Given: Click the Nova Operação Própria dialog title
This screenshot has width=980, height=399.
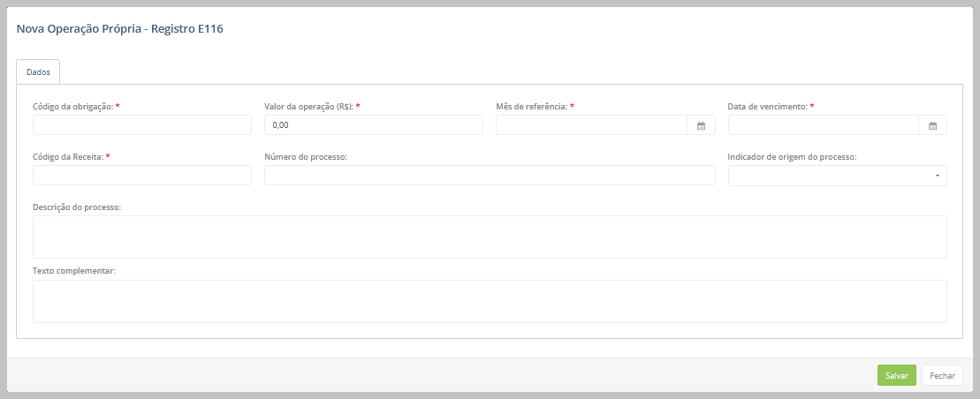Looking at the screenshot, I should click(119, 29).
